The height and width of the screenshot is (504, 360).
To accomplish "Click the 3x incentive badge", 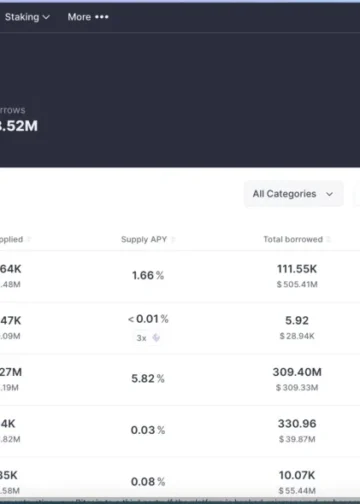I will 148,338.
